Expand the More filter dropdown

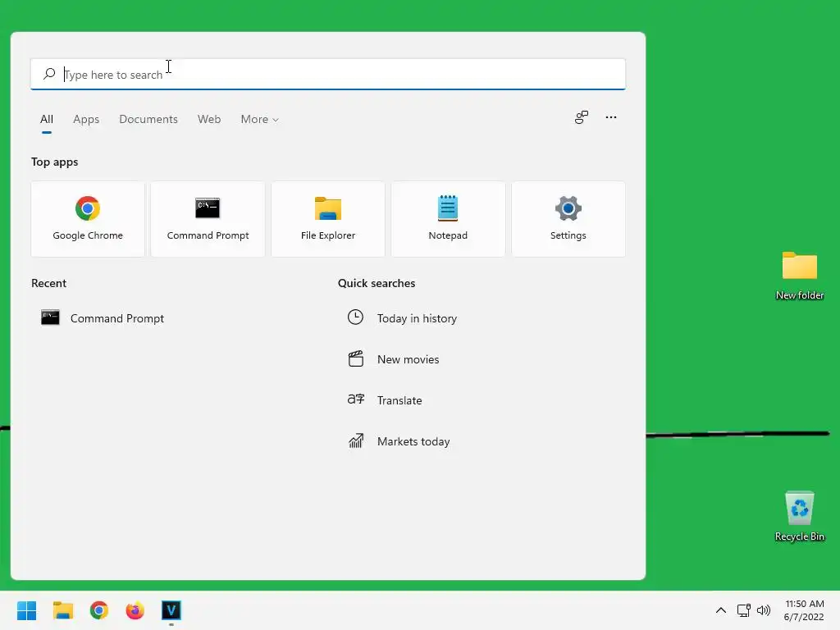260,119
